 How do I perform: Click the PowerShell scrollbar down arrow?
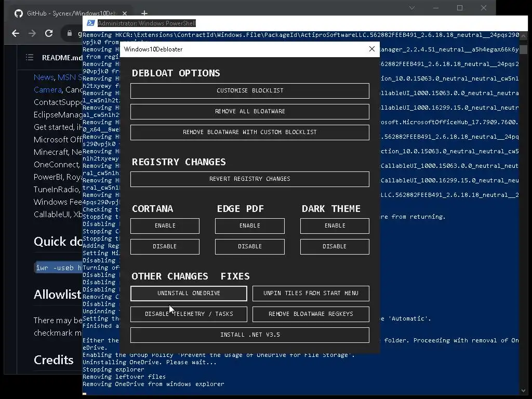(523, 391)
